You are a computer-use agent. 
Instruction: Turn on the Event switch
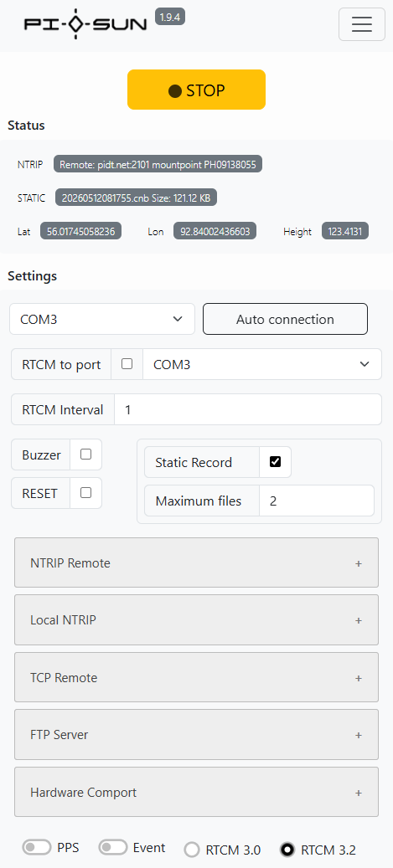113,847
